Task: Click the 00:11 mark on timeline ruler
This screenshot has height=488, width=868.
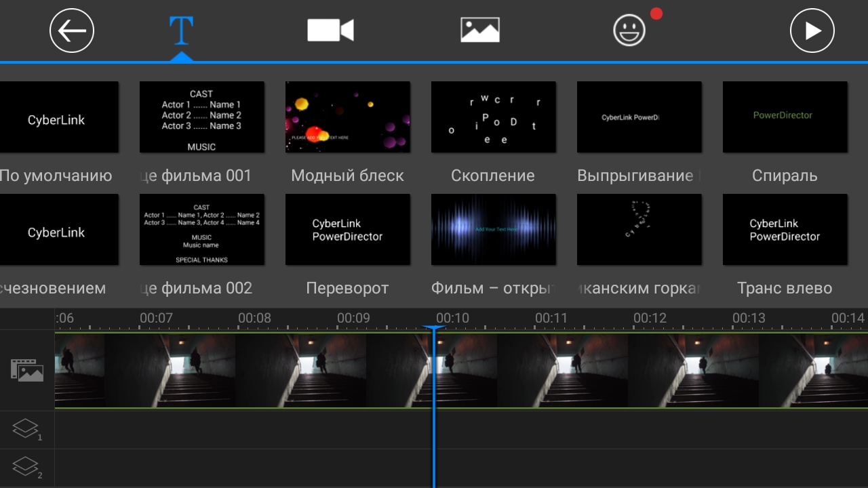Action: (x=551, y=318)
